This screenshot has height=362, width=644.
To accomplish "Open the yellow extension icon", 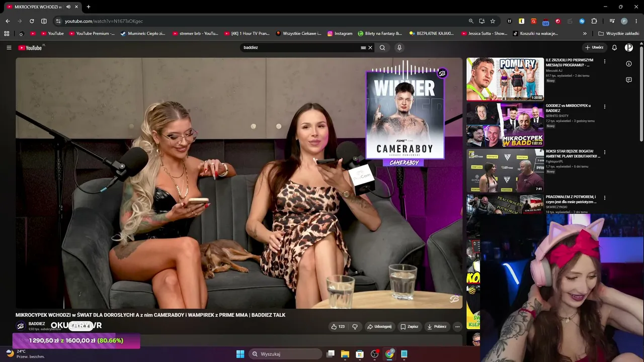I will click(521, 21).
